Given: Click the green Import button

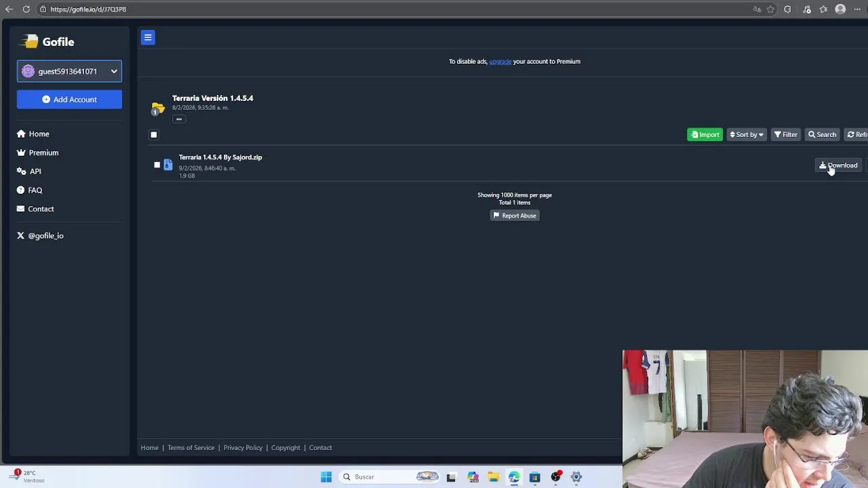Looking at the screenshot, I should 705,135.
